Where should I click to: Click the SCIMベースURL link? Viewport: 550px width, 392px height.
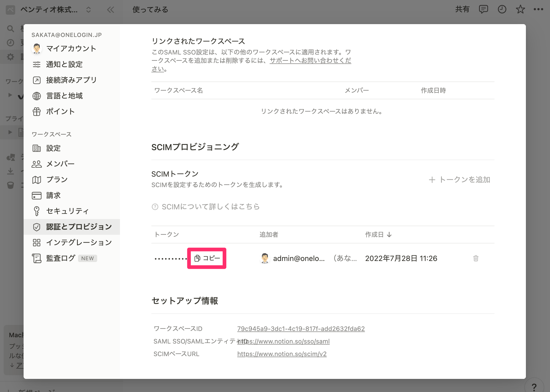(x=282, y=354)
